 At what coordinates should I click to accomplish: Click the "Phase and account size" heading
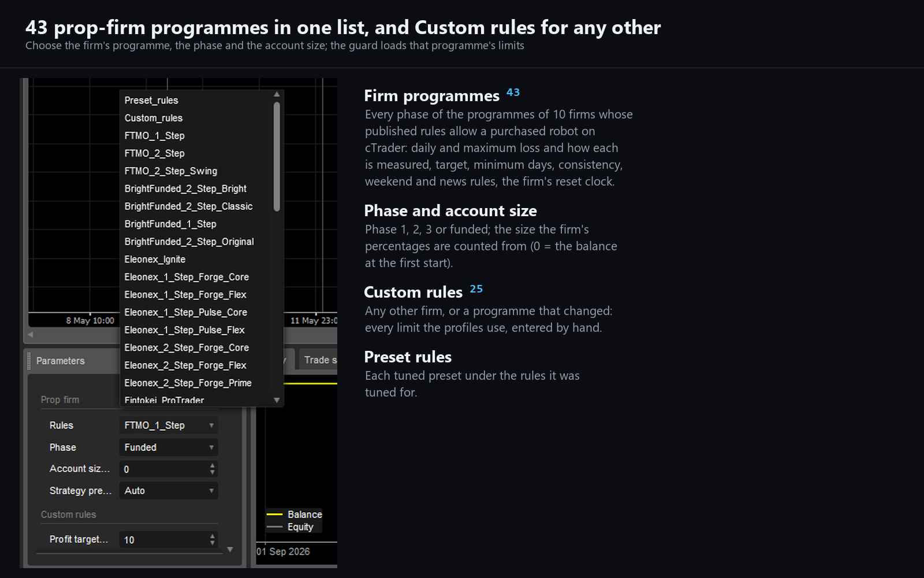coord(450,211)
